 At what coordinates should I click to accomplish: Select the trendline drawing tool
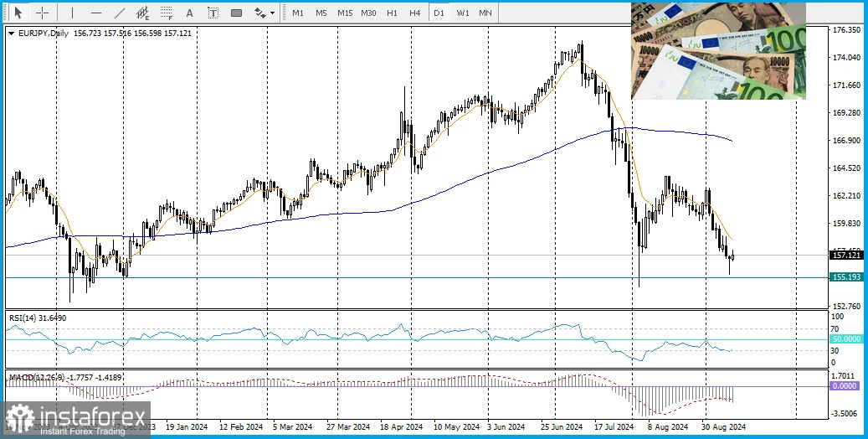click(119, 13)
